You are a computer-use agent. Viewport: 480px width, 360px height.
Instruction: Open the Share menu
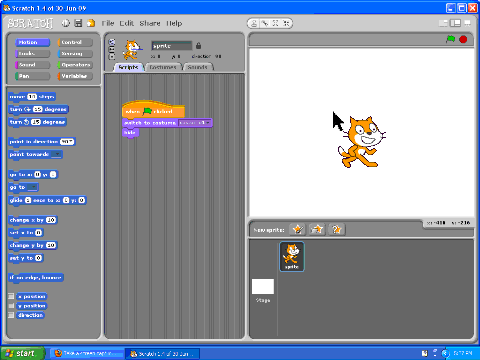click(x=150, y=23)
